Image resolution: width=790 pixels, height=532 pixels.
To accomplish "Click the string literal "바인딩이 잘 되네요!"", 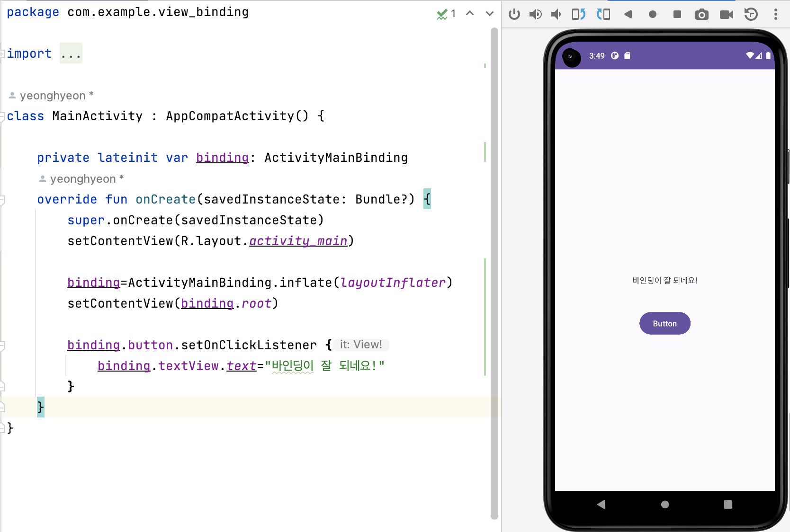I will (324, 366).
